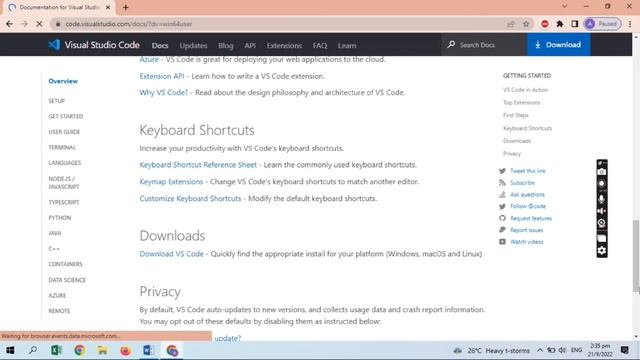Expand the PYTHON sidebar section
640x360 pixels.
click(x=60, y=218)
